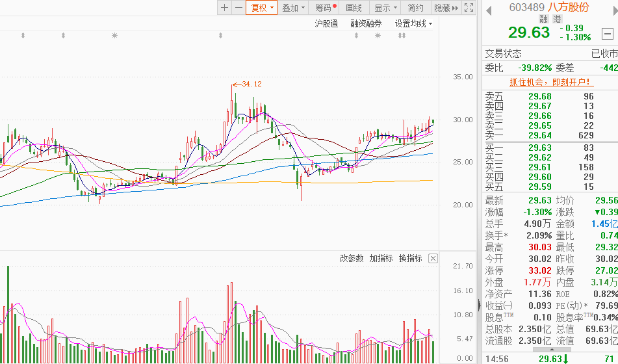Viewport: 618px width, 364px height.
Task: Click the 14:56 trade time entry
Action: pyautogui.click(x=497, y=359)
